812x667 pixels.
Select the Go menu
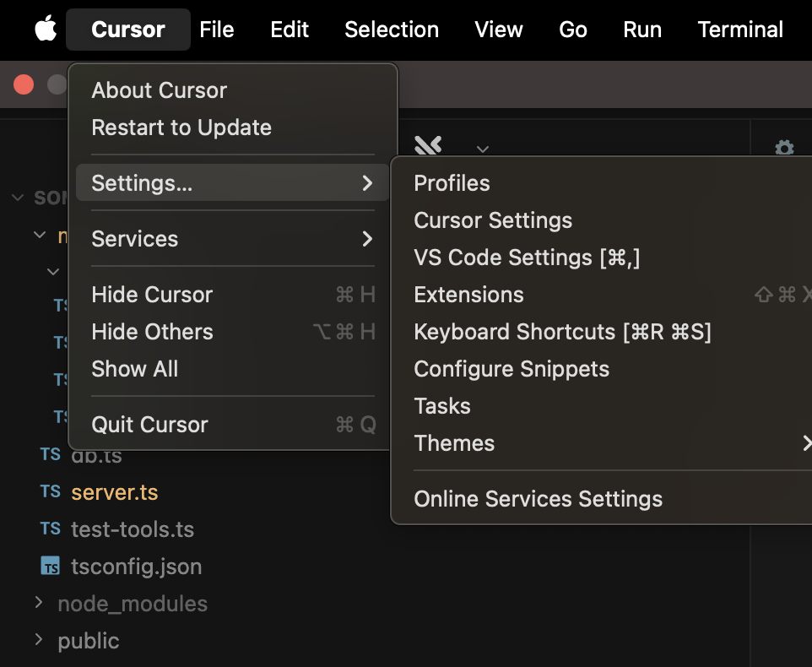[x=572, y=29]
